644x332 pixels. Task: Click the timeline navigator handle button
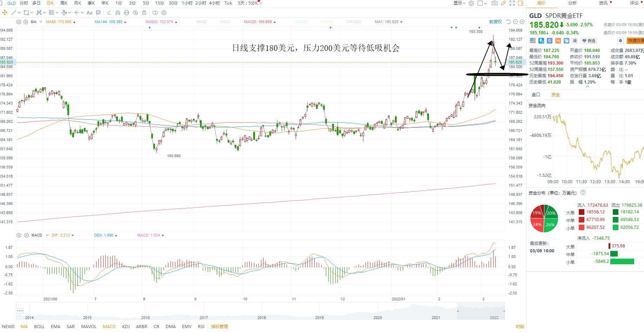coord(20,311)
